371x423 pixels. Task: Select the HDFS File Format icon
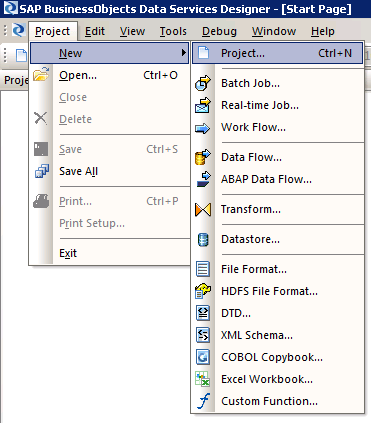[203, 291]
